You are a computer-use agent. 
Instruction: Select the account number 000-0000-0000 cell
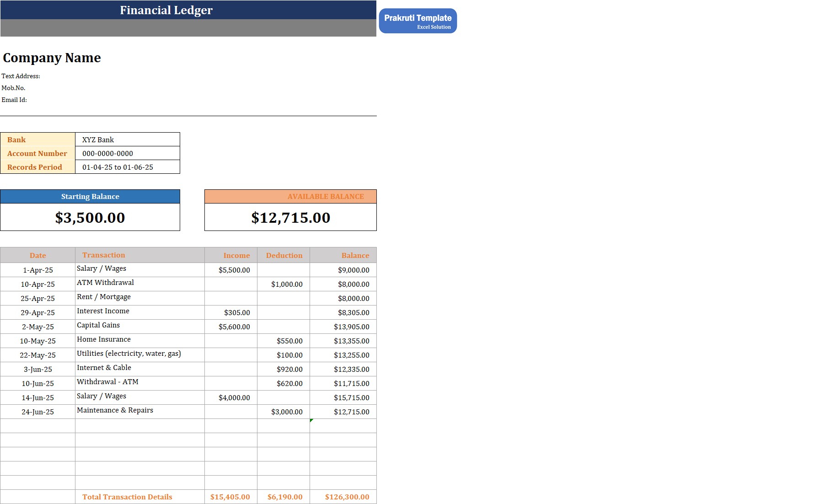click(x=128, y=153)
